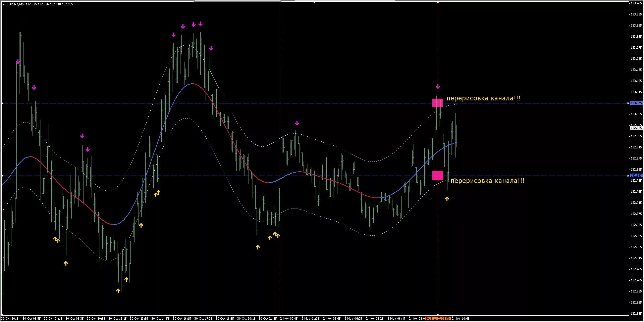Grab the right anchor handle of the 133.075 line

tap(628, 103)
